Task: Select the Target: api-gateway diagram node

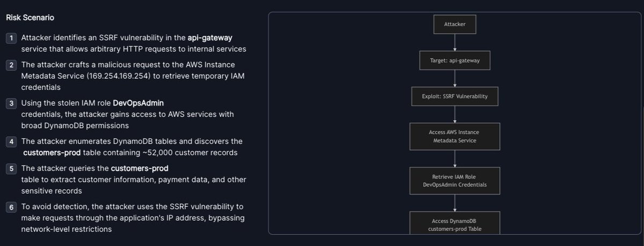Action: (x=455, y=61)
